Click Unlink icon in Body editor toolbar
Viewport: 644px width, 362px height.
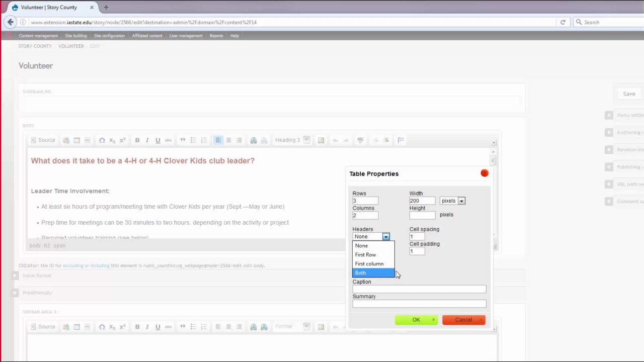click(x=264, y=140)
